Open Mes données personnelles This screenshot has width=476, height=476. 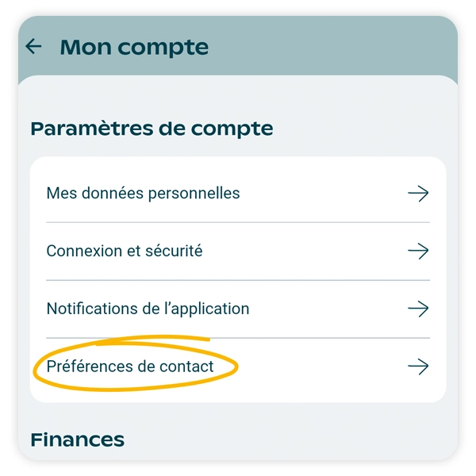click(x=143, y=194)
